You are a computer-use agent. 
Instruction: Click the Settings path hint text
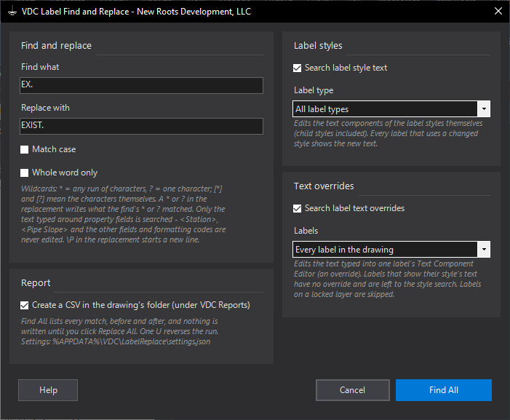(116, 341)
